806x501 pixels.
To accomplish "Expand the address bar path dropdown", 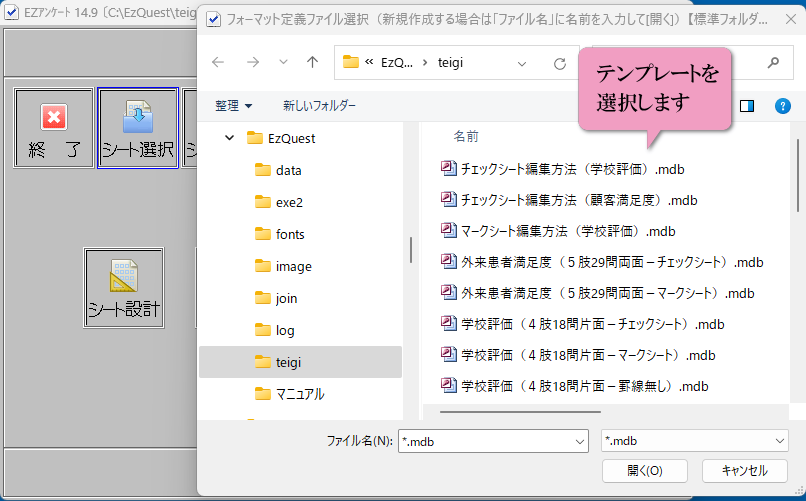I will click(x=522, y=64).
